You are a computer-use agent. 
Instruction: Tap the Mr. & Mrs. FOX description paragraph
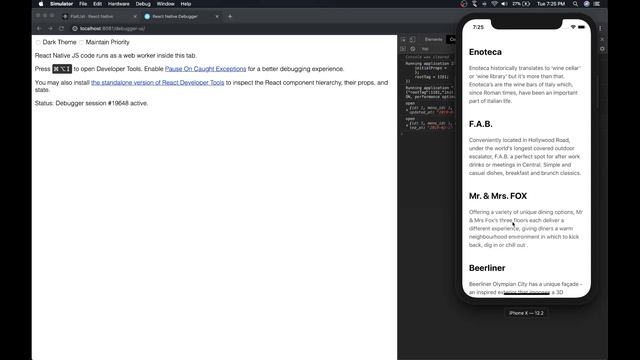point(526,229)
